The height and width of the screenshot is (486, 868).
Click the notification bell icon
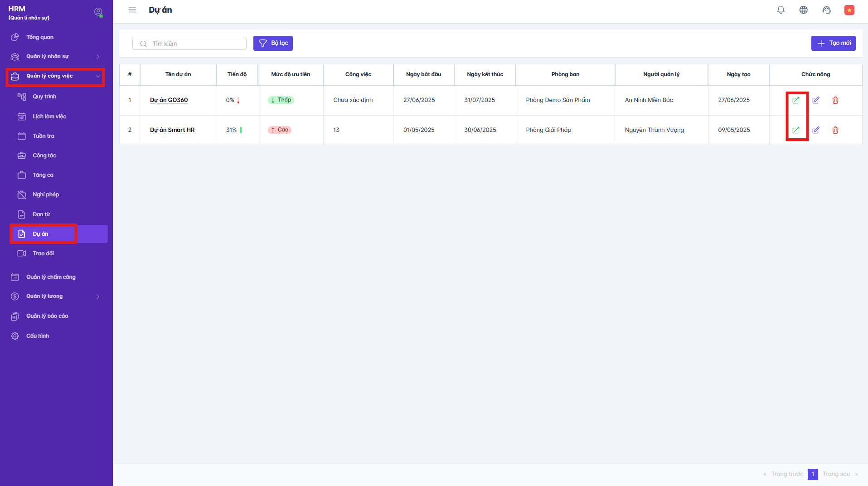pyautogui.click(x=781, y=10)
